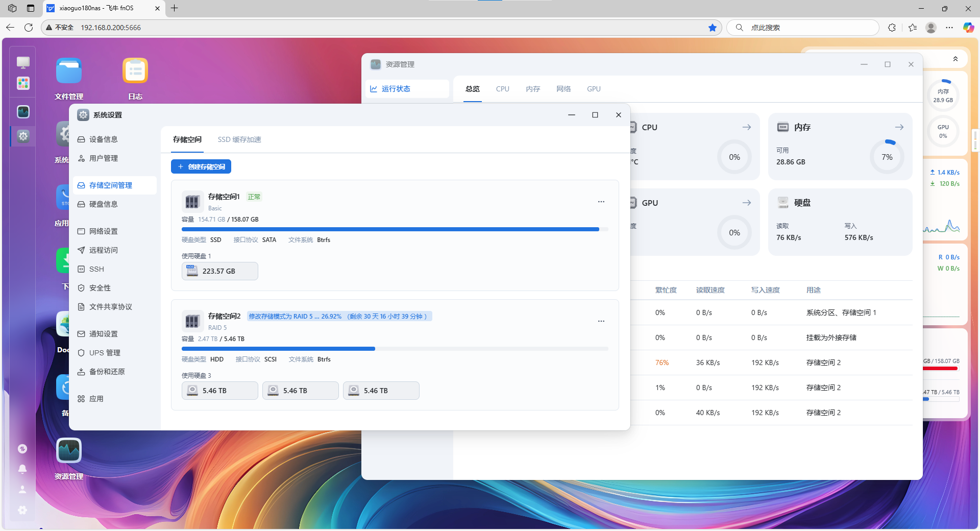Open 远程访问 in settings sidebar
The width and height of the screenshot is (980, 531).
coord(115,250)
